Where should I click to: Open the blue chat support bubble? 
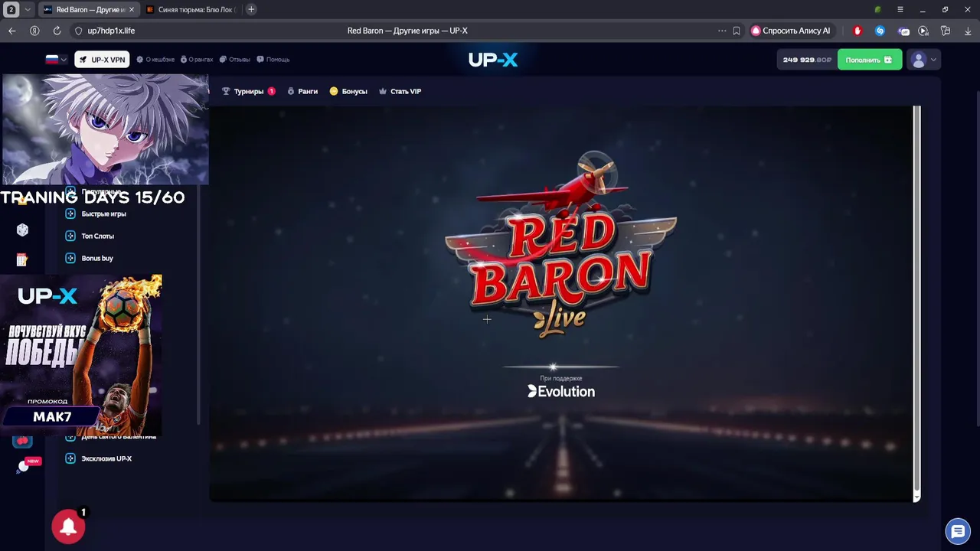pyautogui.click(x=958, y=531)
